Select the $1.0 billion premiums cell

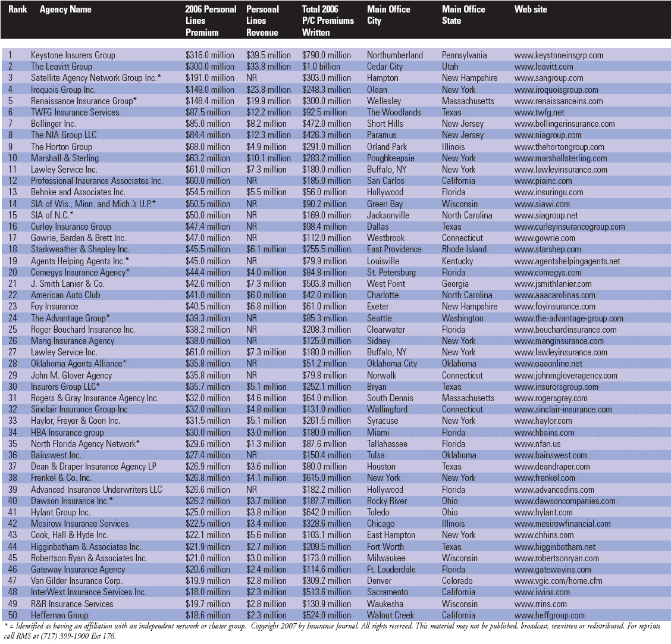pyautogui.click(x=321, y=67)
